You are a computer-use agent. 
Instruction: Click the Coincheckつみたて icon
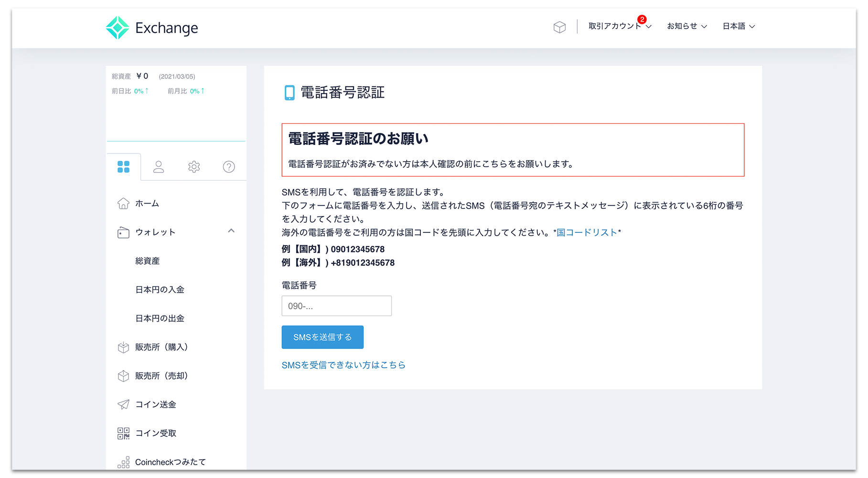(x=123, y=462)
